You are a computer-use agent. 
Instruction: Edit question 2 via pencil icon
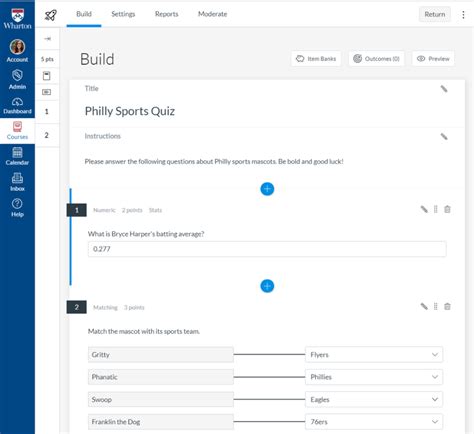coord(424,307)
